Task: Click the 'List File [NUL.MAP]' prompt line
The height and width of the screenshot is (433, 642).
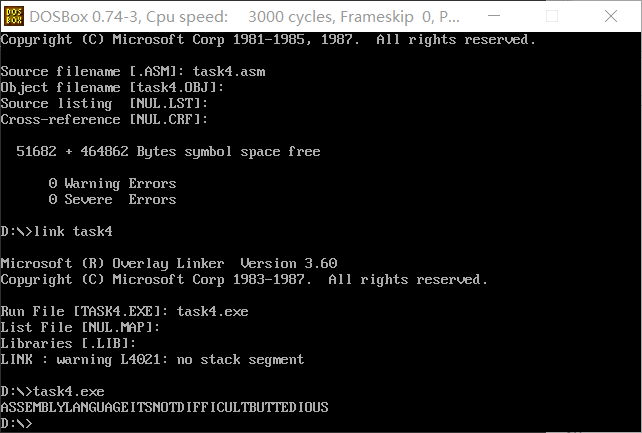Action: coord(80,327)
